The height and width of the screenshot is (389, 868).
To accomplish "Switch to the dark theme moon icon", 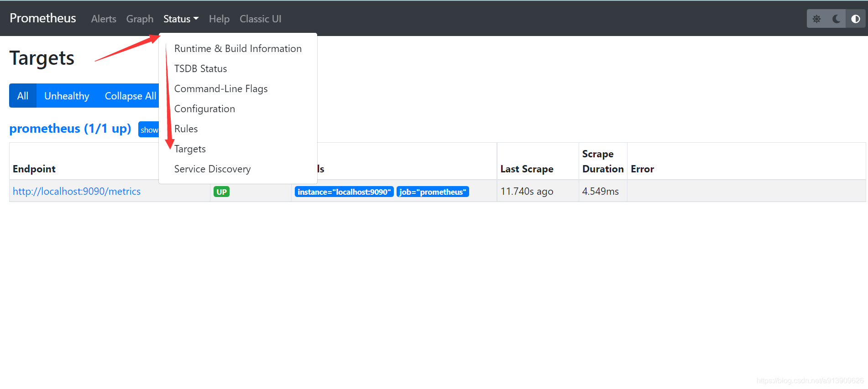I will point(836,19).
